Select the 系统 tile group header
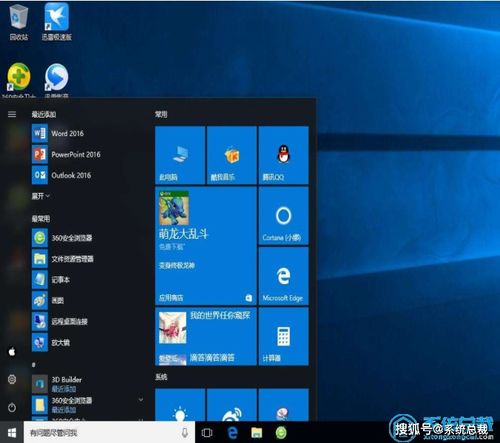Screen dimensions: 500x443 pyautogui.click(x=161, y=377)
